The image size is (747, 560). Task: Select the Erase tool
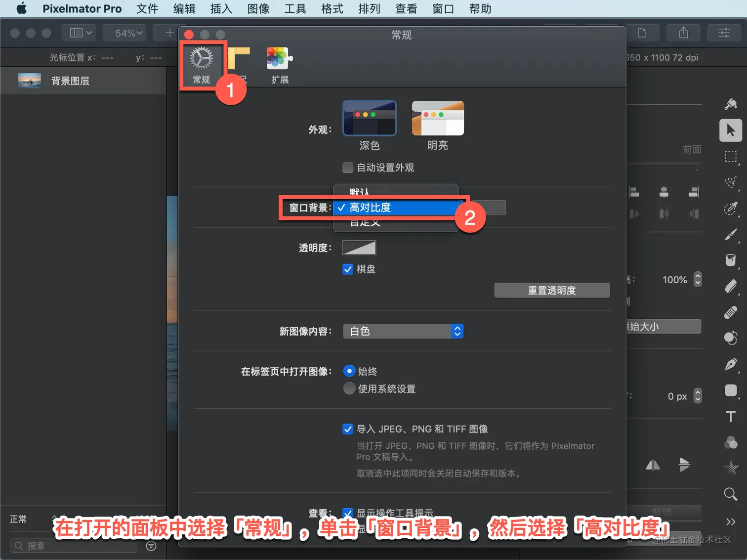point(731,286)
